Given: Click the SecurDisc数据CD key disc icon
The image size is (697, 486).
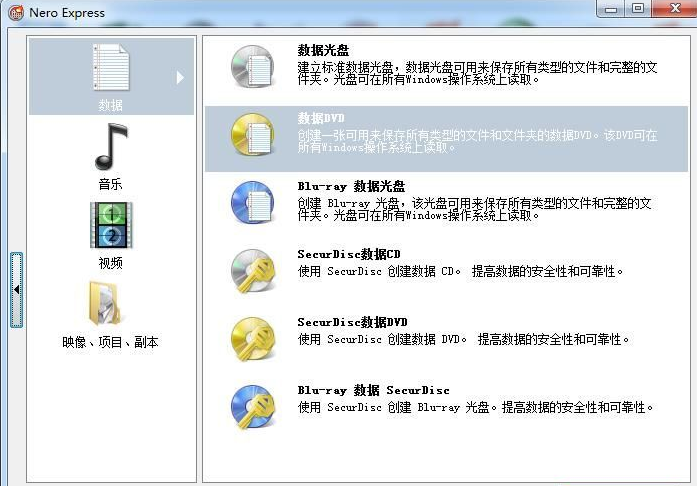Looking at the screenshot, I should pyautogui.click(x=253, y=271).
